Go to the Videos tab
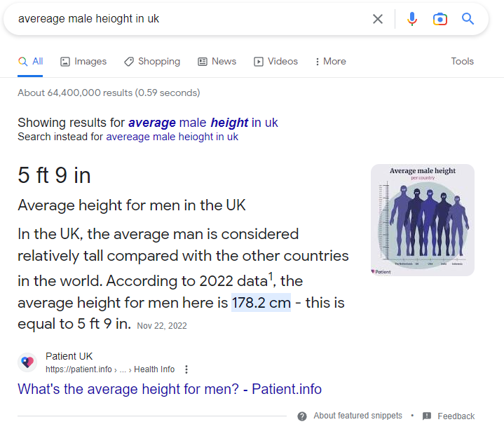This screenshot has width=504, height=422. (275, 62)
